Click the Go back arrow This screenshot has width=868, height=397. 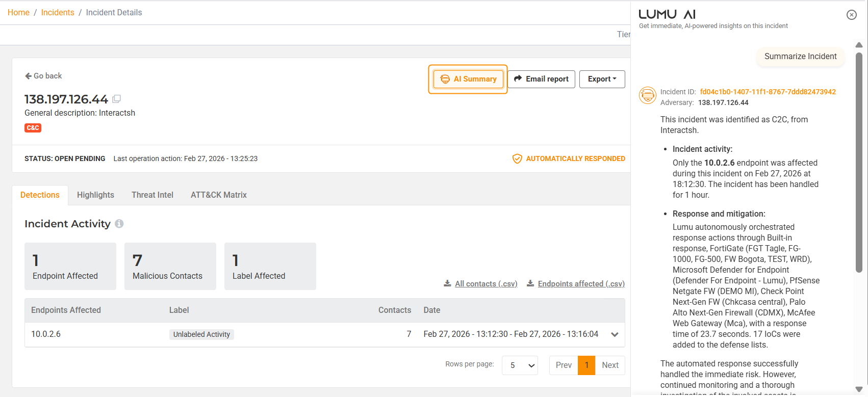coord(29,76)
